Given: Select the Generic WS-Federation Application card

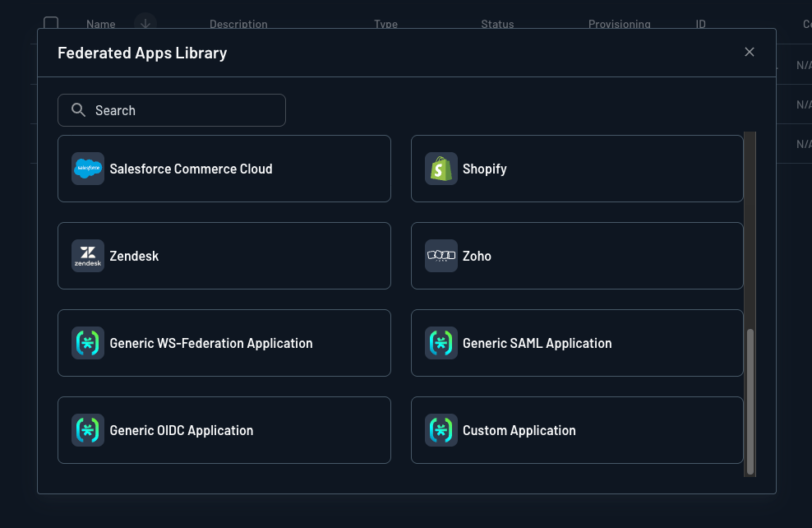Looking at the screenshot, I should click(x=224, y=342).
